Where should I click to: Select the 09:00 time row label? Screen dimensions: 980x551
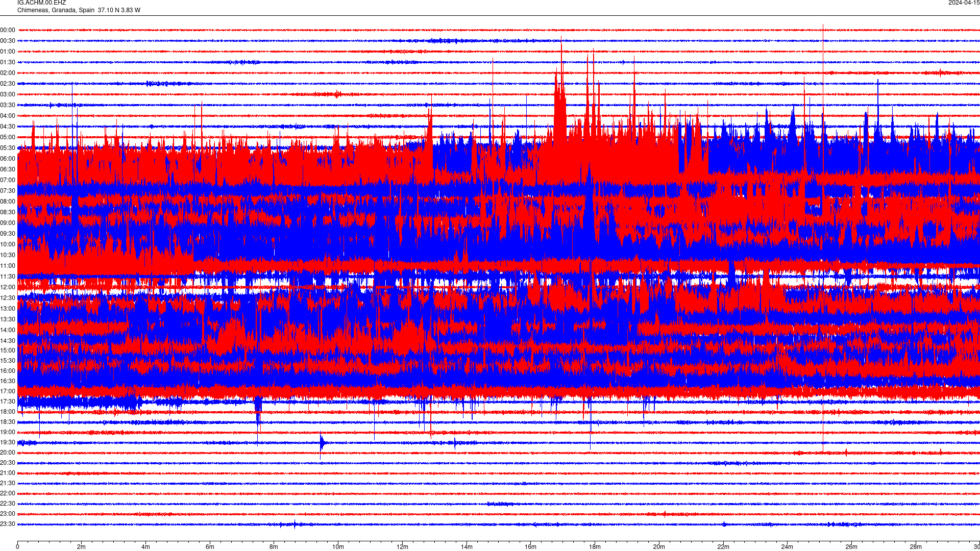[8, 223]
